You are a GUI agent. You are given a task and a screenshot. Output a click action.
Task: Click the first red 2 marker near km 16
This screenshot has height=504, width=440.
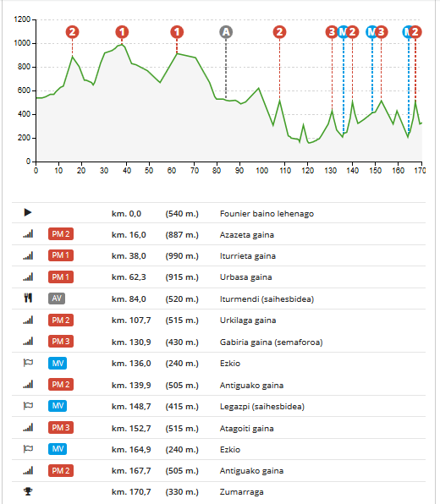click(73, 32)
